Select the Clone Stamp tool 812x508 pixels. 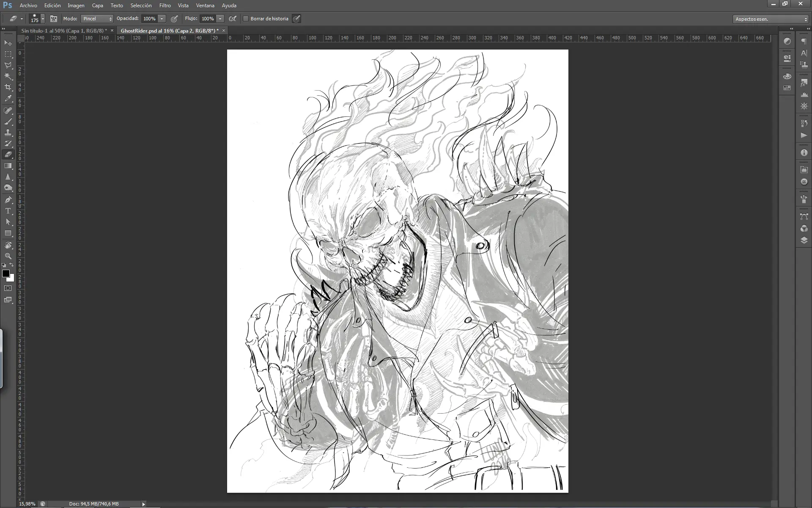(8, 133)
